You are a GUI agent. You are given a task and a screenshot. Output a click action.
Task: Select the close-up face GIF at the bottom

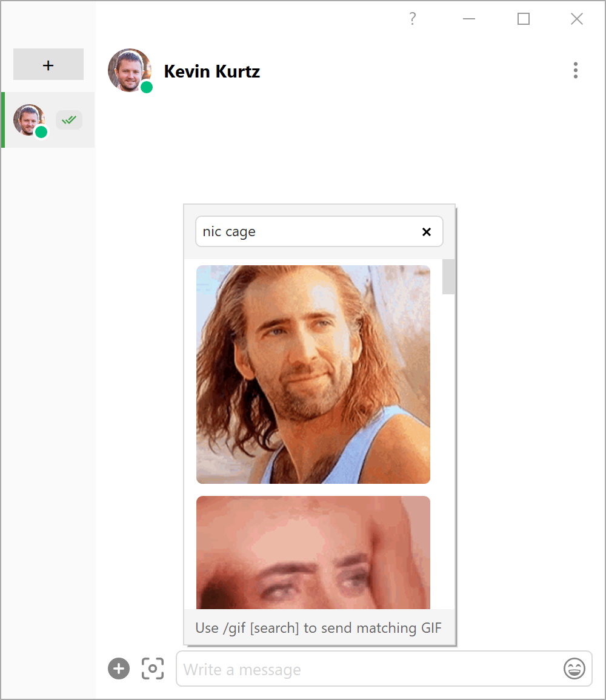click(x=313, y=552)
